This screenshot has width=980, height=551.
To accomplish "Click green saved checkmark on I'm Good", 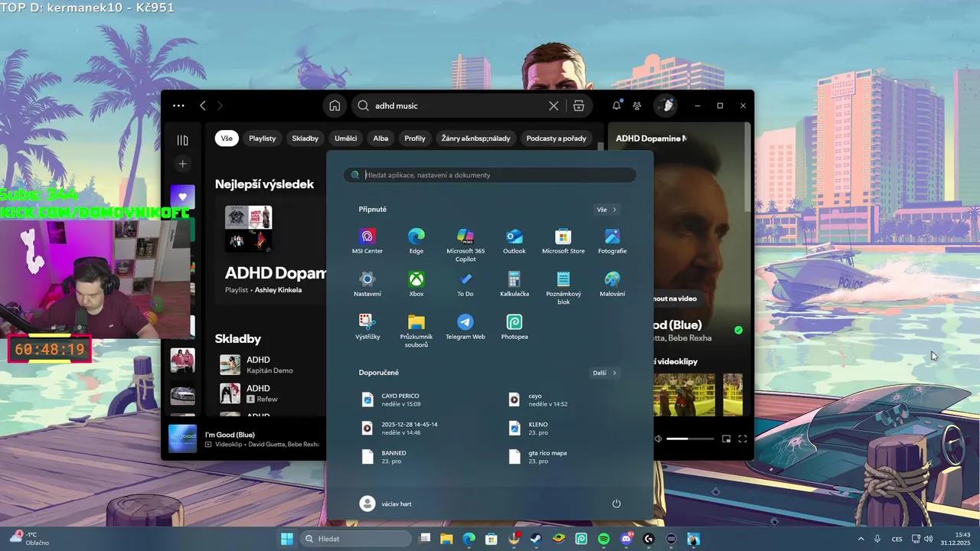I will click(x=738, y=330).
